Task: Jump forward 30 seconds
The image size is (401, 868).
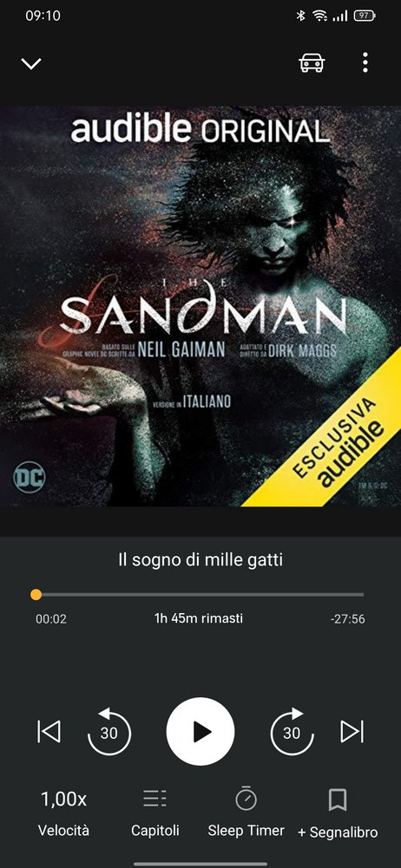Action: click(292, 732)
